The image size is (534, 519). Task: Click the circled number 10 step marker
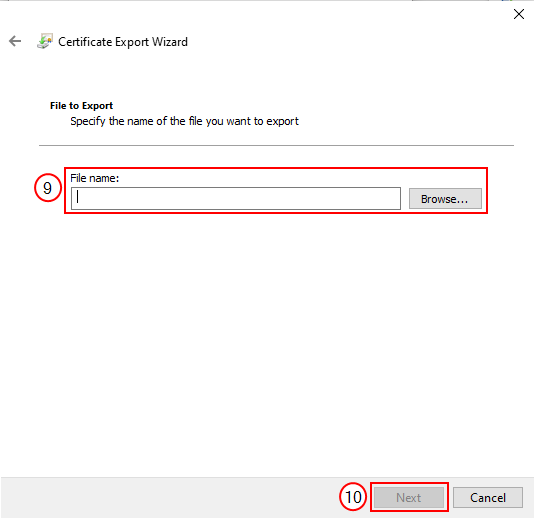[353, 497]
